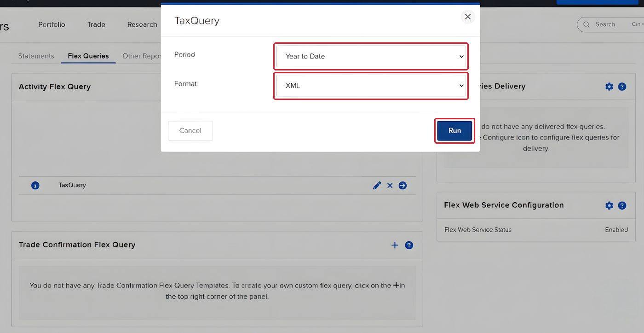
Task: Open the Period dropdown
Action: pyautogui.click(x=371, y=56)
